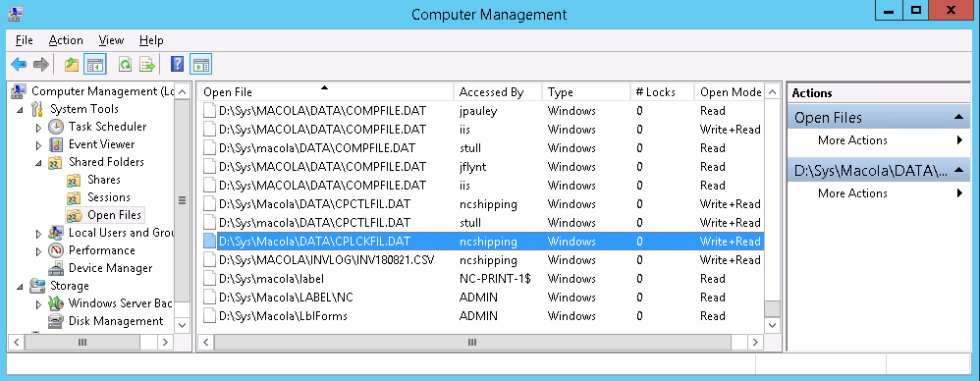The height and width of the screenshot is (381, 980).
Task: Expand the Performance tree node
Action: pyautogui.click(x=38, y=251)
